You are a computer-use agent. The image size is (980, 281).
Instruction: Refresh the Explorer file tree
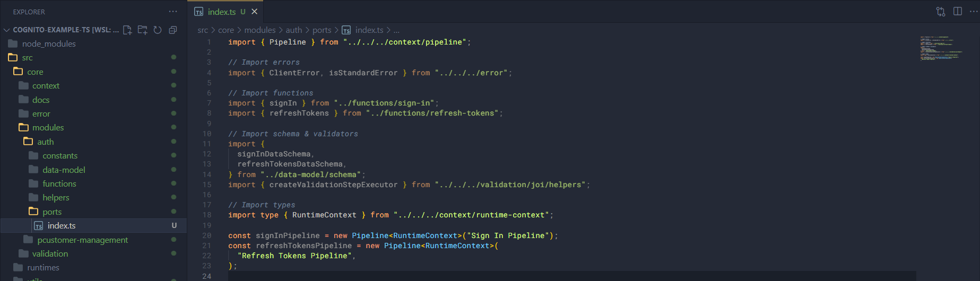point(158,30)
